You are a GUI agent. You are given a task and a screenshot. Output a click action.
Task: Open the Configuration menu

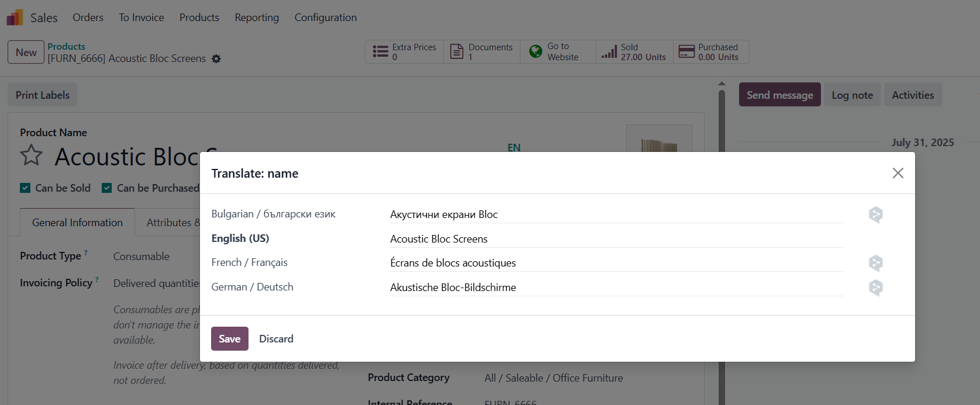[x=325, y=18]
